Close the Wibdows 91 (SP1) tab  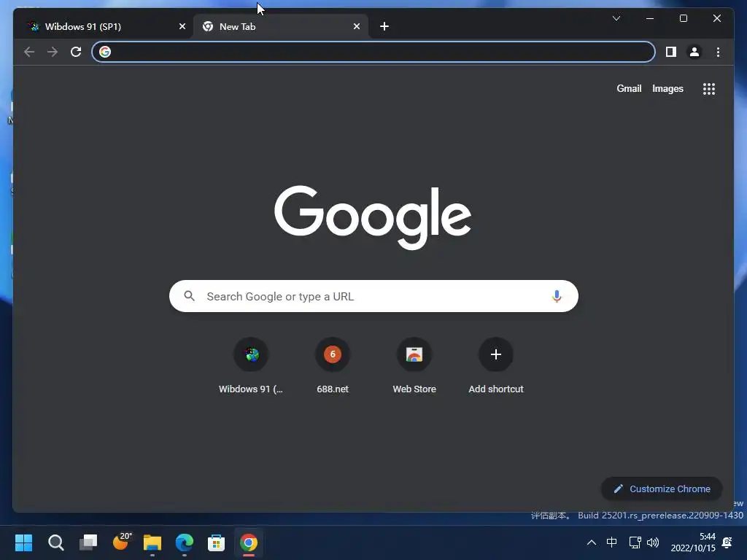click(182, 27)
